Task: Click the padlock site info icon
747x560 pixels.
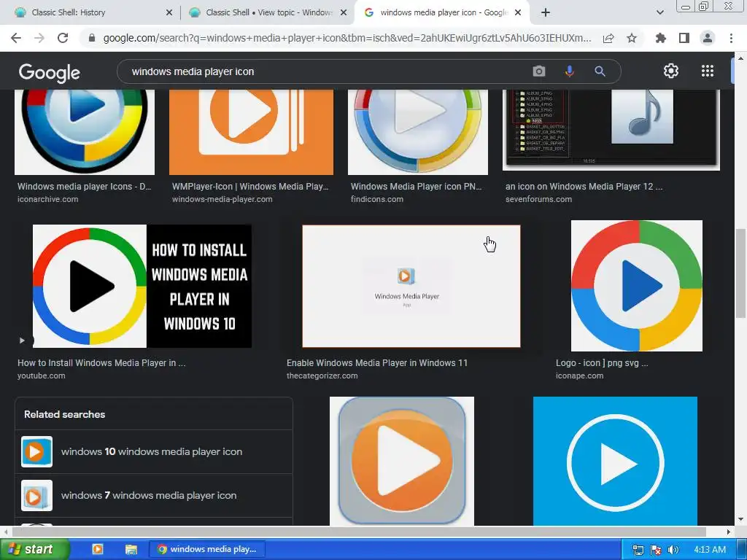Action: [92, 38]
